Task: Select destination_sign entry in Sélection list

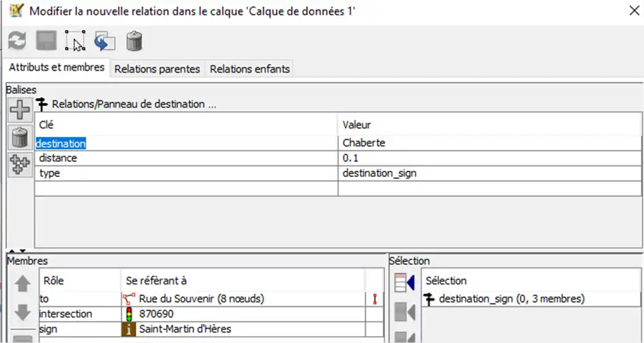Action: (511, 299)
